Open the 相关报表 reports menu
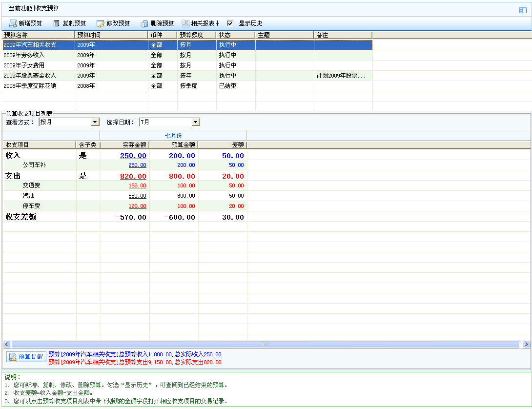Image resolution: width=532 pixels, height=409 pixels. click(x=200, y=23)
